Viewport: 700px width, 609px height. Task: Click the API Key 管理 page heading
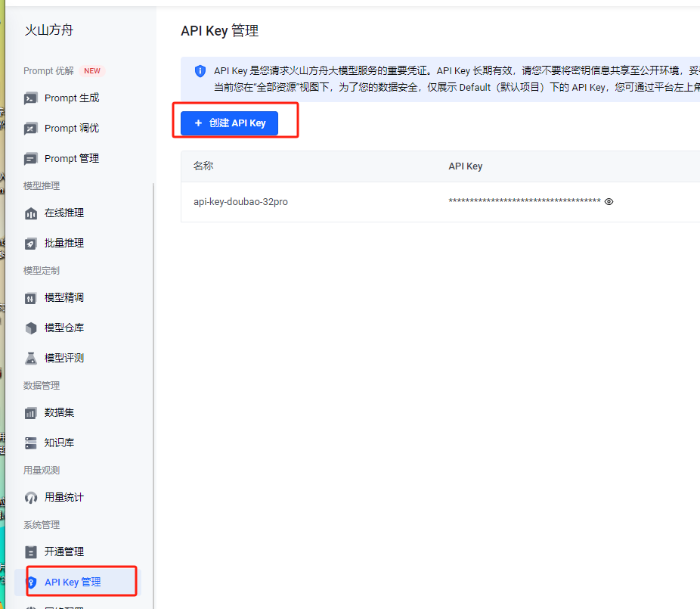click(219, 31)
